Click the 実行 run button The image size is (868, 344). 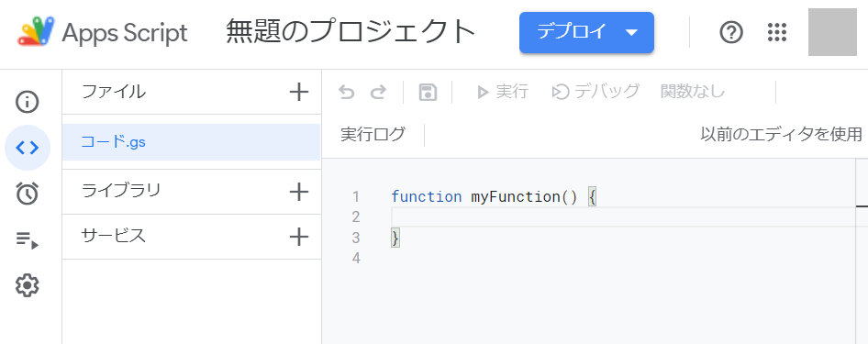[503, 92]
